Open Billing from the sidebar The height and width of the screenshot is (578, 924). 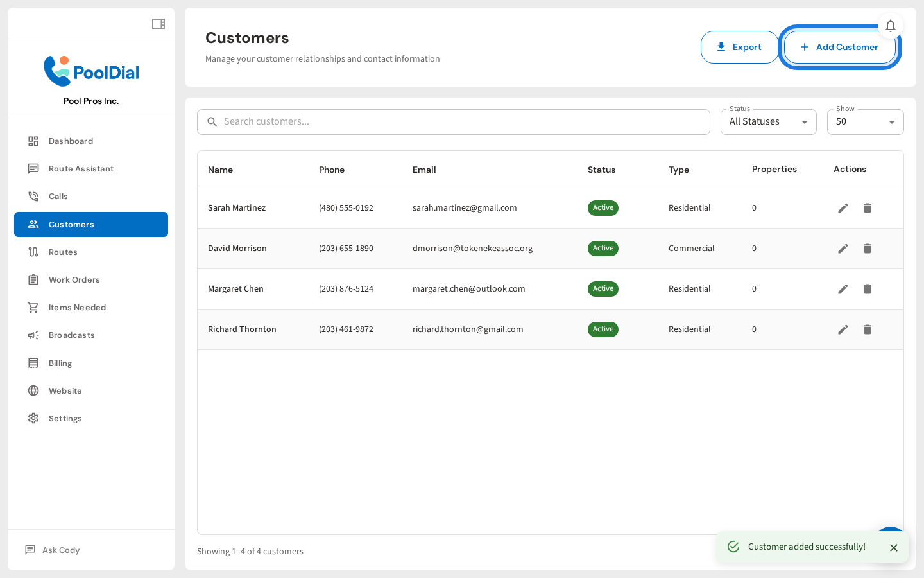pyautogui.click(x=60, y=363)
